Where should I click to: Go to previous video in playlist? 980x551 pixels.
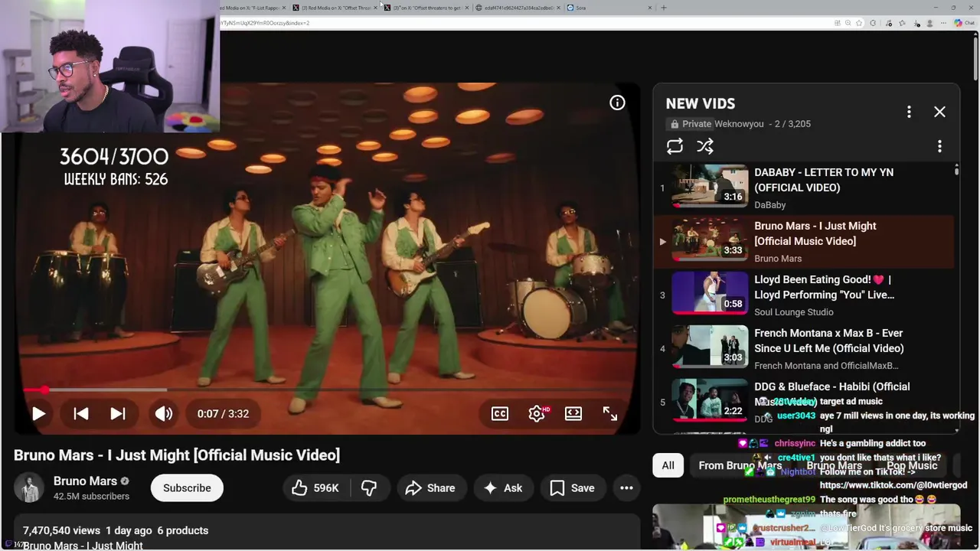pyautogui.click(x=80, y=413)
